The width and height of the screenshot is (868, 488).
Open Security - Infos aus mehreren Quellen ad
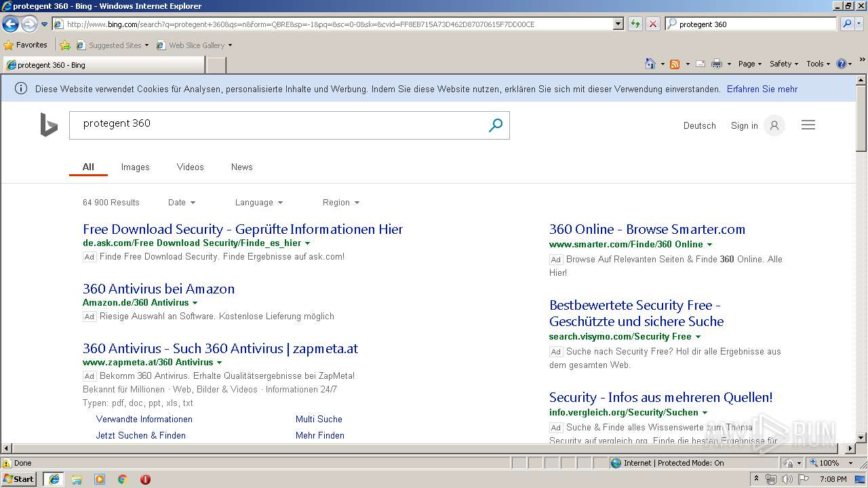tap(661, 398)
